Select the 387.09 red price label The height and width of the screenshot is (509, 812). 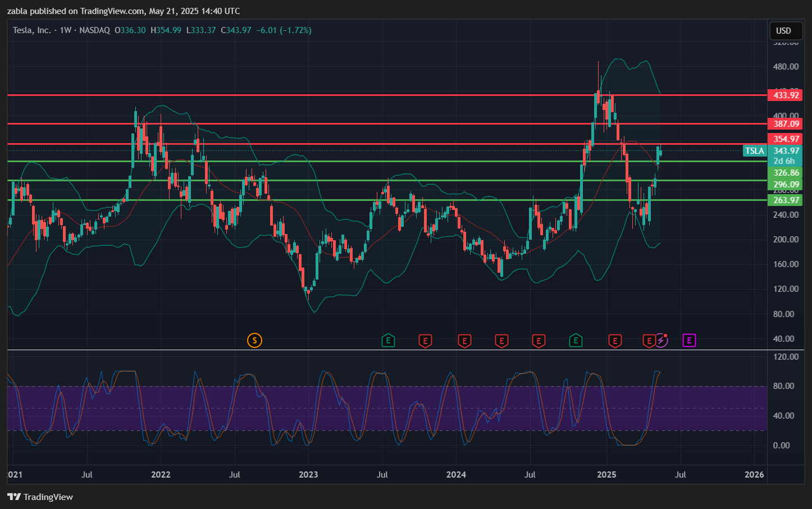coord(785,124)
